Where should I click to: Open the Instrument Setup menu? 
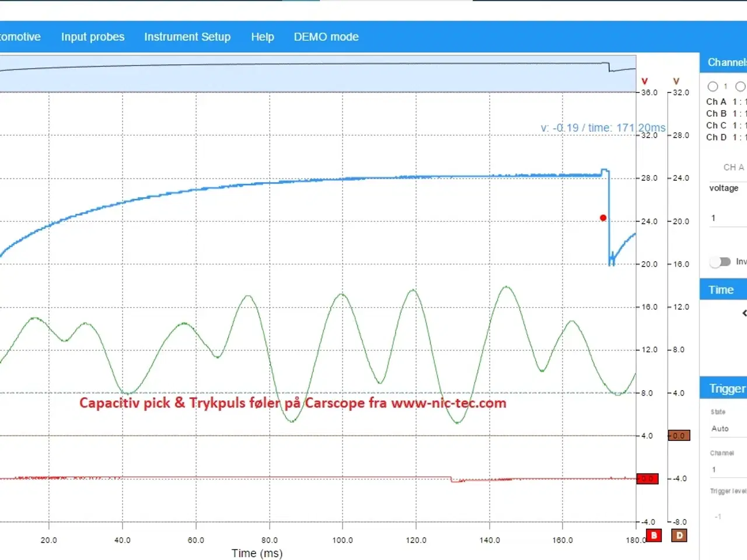(x=187, y=37)
